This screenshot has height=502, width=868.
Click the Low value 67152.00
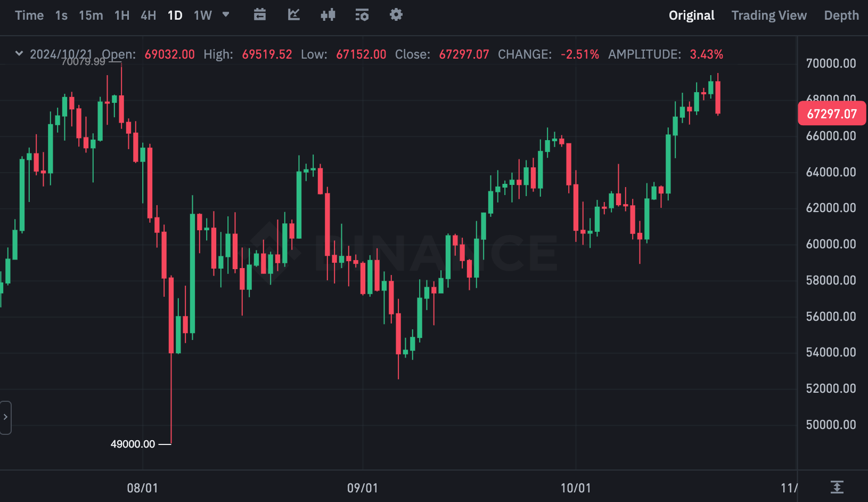tap(361, 54)
